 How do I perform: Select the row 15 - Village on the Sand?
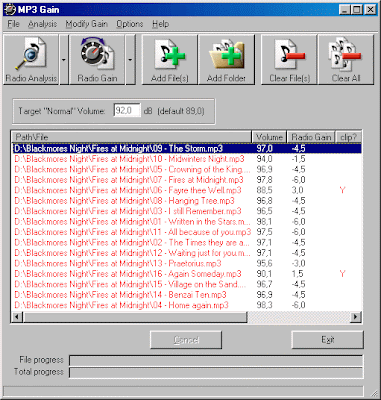[187, 284]
